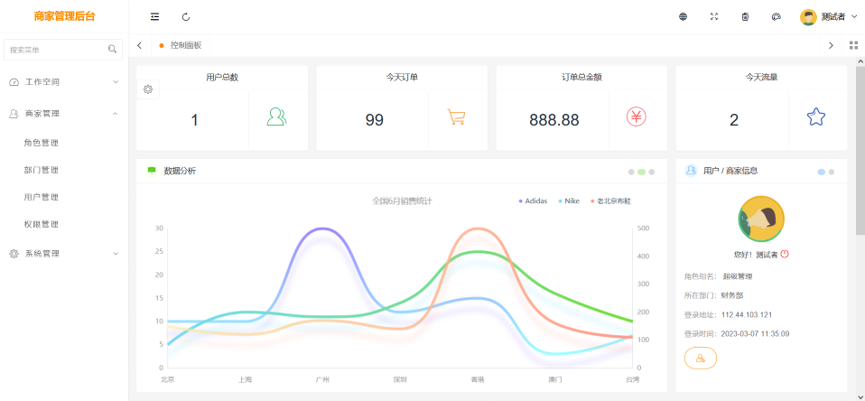Screen dimensions: 865x401
Task: Click the red power icon beside 测试者 greeting
Action: click(x=785, y=254)
